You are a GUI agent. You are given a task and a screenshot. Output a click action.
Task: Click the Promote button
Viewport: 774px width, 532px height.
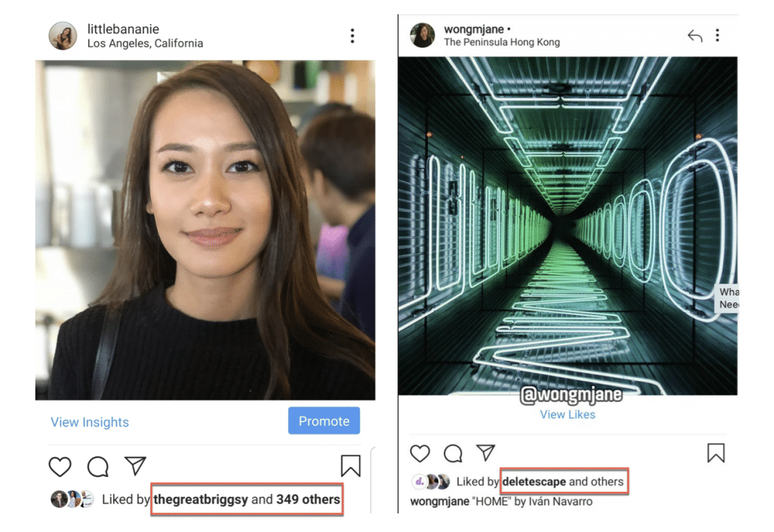coord(324,421)
